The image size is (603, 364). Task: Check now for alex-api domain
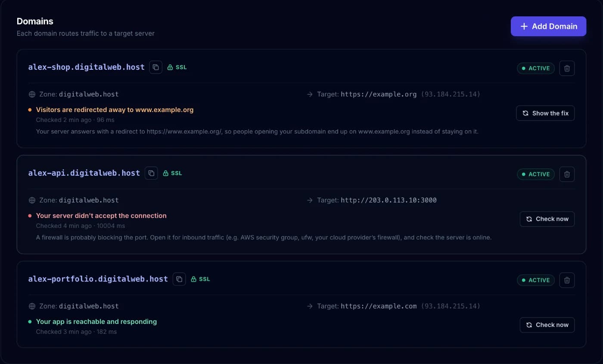click(x=547, y=219)
